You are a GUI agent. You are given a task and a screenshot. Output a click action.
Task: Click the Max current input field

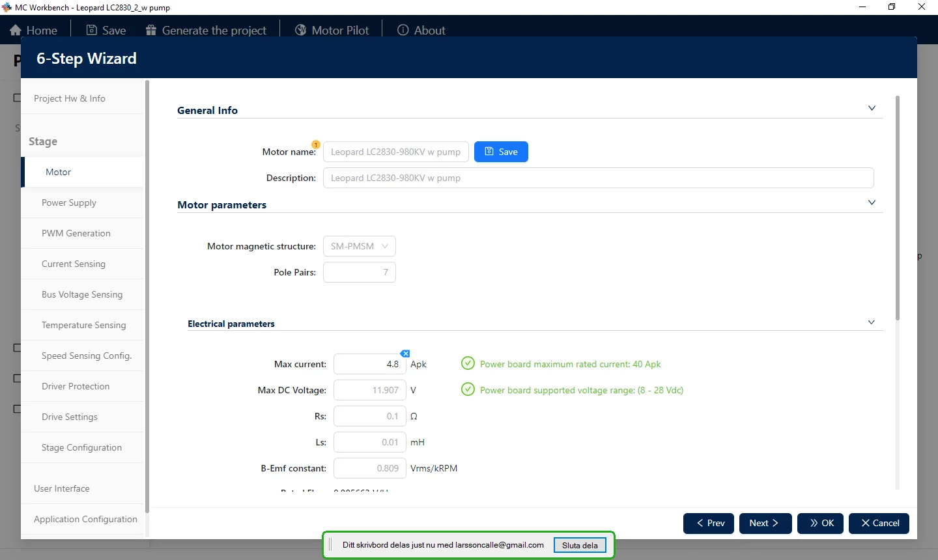(370, 364)
